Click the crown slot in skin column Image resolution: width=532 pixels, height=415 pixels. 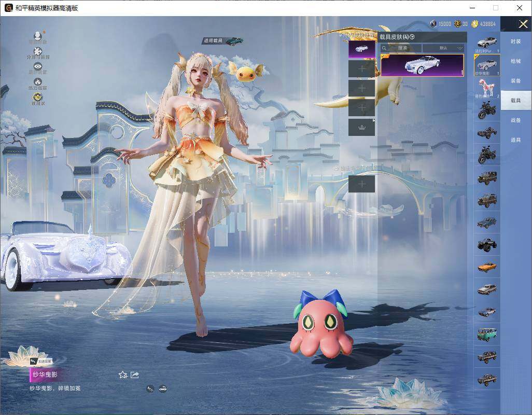362,127
